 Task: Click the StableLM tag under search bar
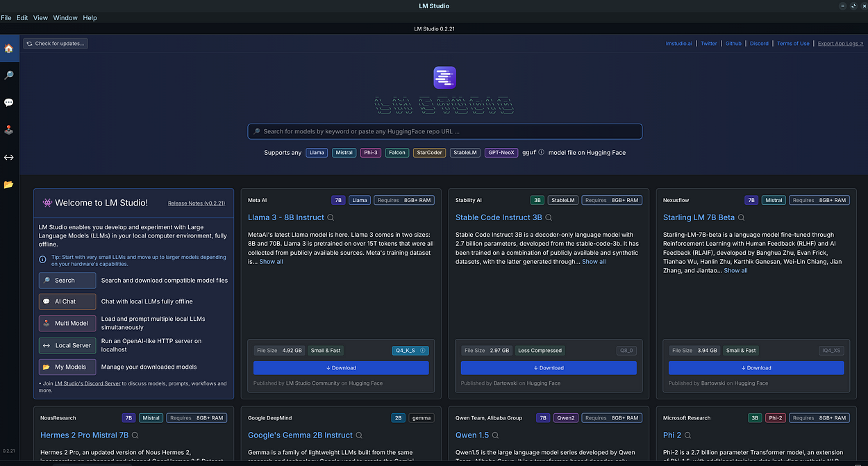(x=465, y=153)
